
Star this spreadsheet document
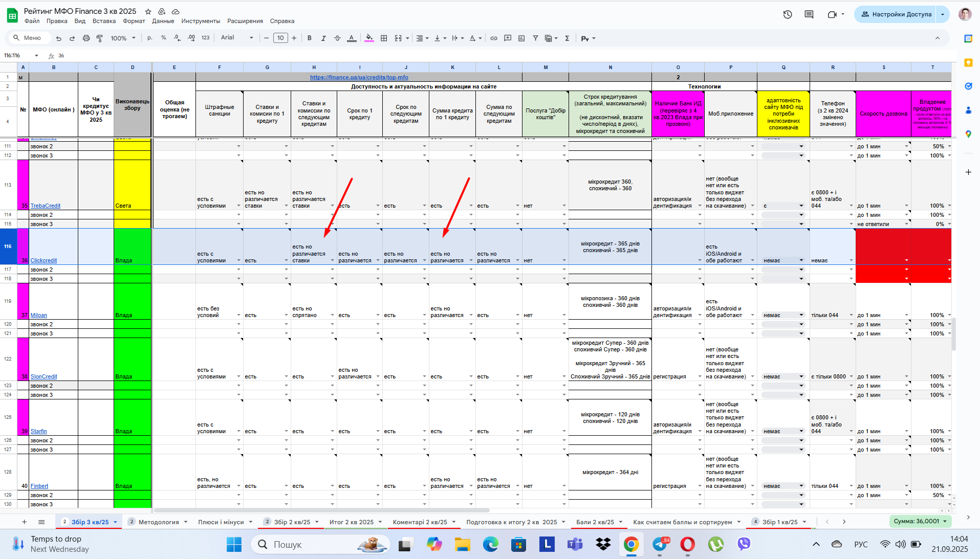pyautogui.click(x=148, y=11)
